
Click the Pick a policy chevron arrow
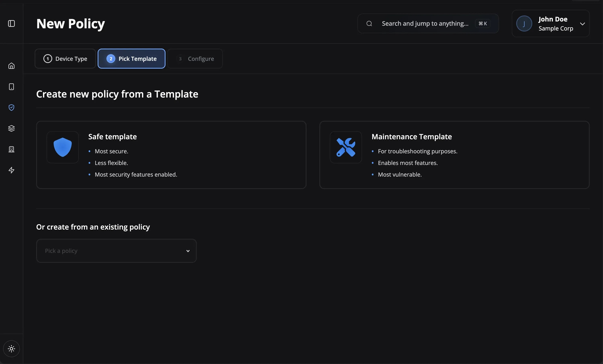click(x=188, y=251)
